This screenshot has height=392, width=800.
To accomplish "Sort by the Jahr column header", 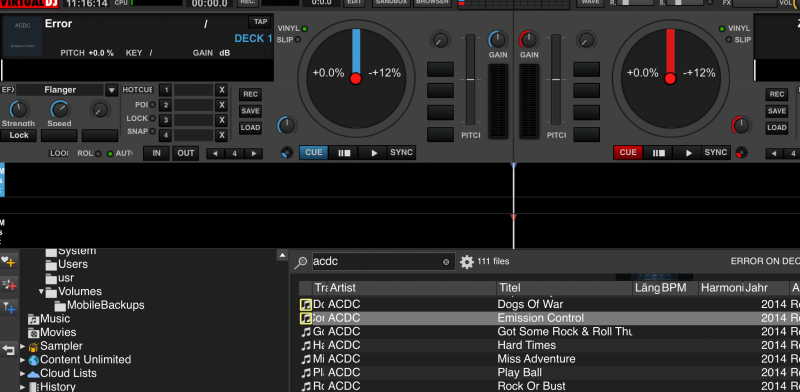I will click(x=767, y=288).
